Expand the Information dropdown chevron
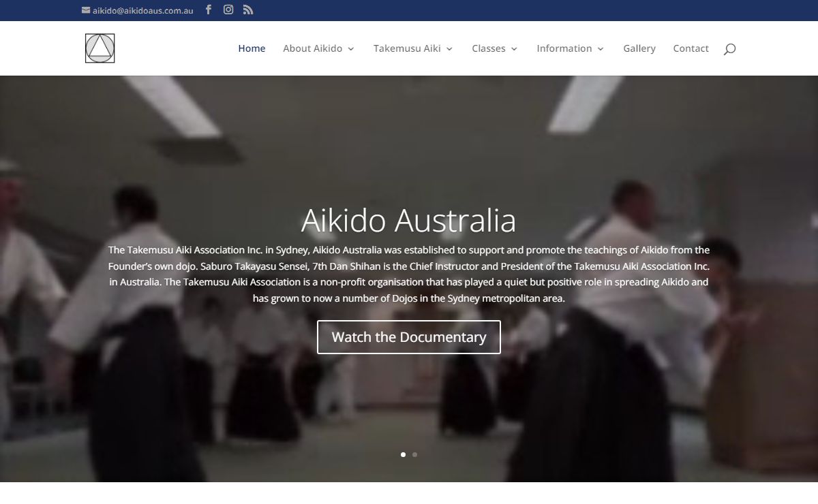The height and width of the screenshot is (504, 818). tap(601, 49)
